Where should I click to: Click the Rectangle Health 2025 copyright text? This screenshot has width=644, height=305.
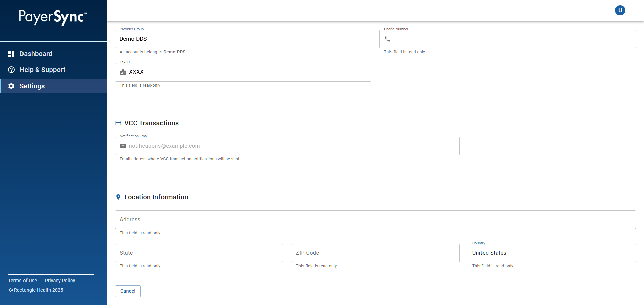coord(36,290)
